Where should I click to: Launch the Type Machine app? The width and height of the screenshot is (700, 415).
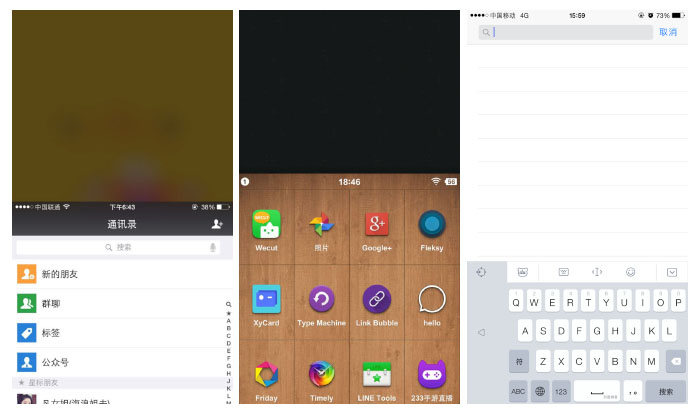(x=321, y=299)
